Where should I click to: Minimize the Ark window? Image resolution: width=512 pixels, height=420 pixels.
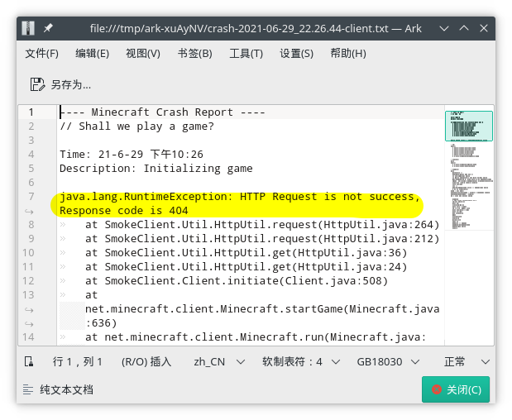pos(439,28)
